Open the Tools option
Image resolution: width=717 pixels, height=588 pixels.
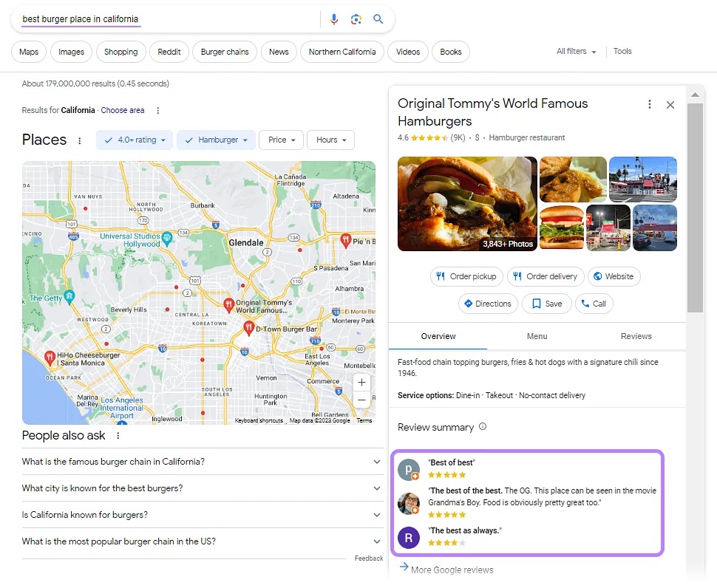622,52
